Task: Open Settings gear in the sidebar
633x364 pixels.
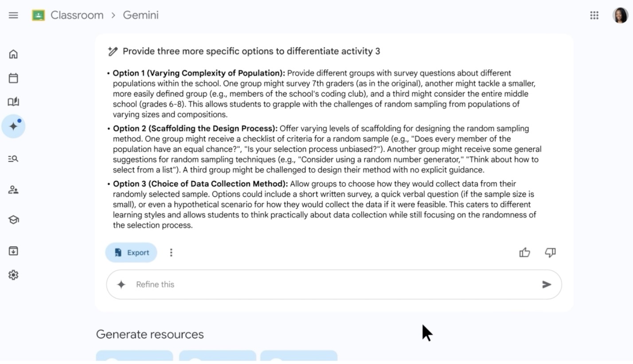Action: click(x=13, y=275)
